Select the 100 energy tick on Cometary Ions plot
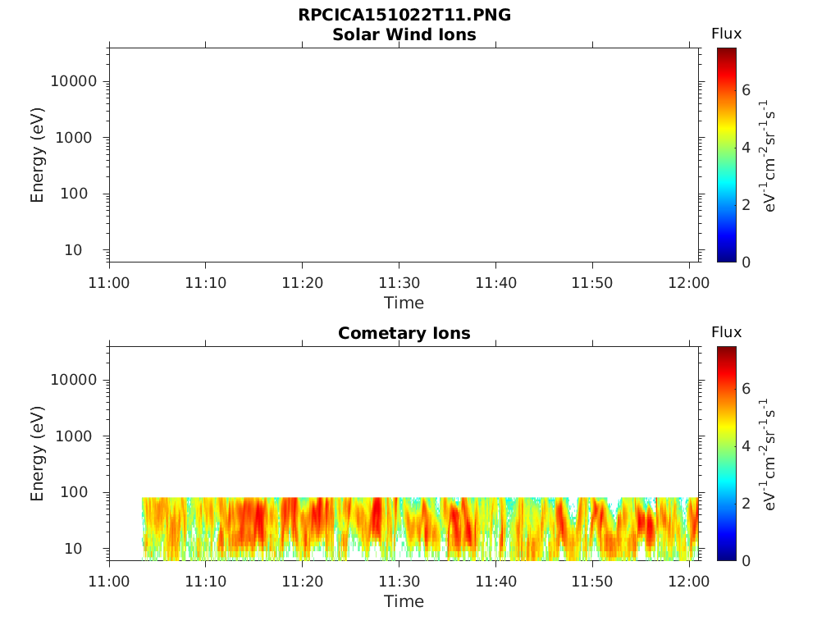Viewport: 840px width, 630px height. pyautogui.click(x=74, y=492)
